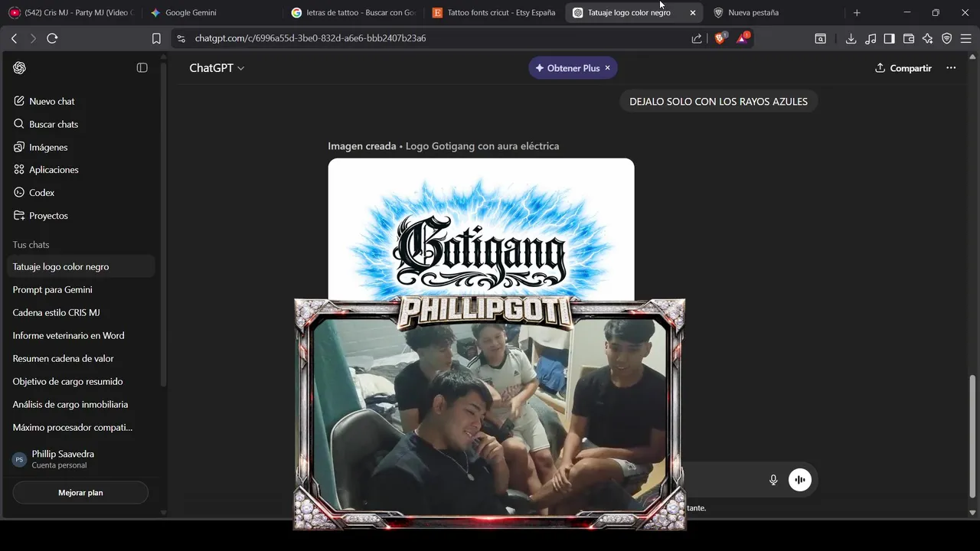Image resolution: width=980 pixels, height=551 pixels.
Task: Open a new browser tab with plus
Action: pyautogui.click(x=857, y=12)
